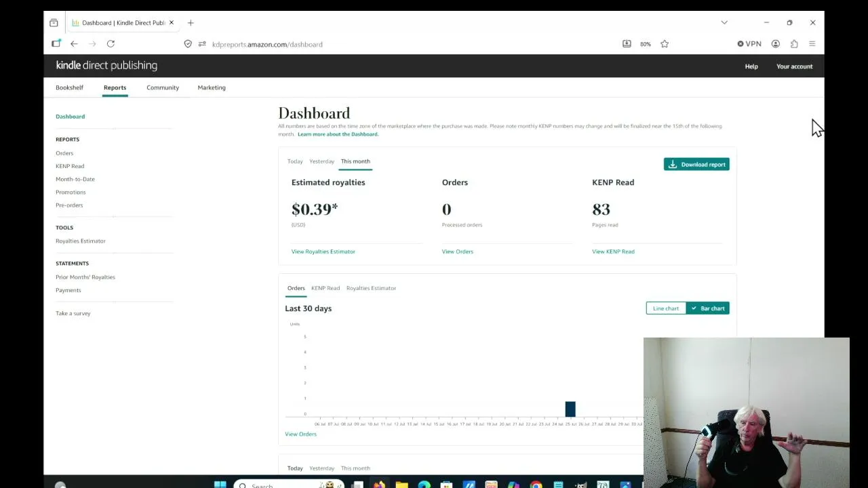
Task: Open the browser hamburger menu
Action: 812,44
